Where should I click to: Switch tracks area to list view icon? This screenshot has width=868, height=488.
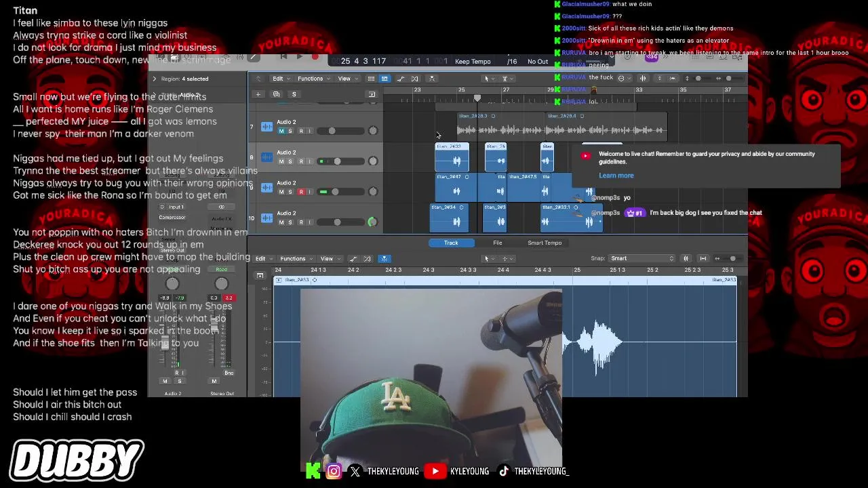pos(371,79)
